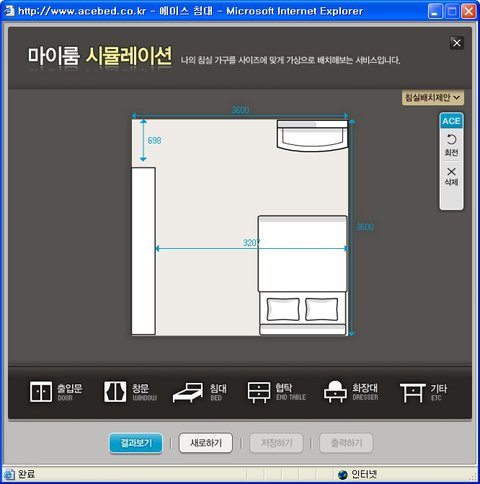Viewport: 480px width, 484px height.
Task: Add a bed with 침대 icon
Action: coord(188,392)
